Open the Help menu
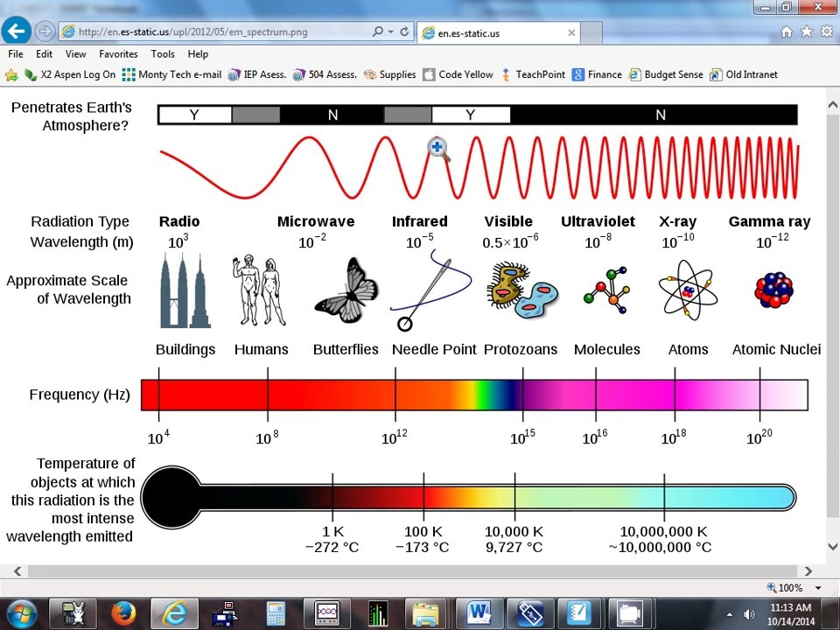Screen dimensions: 840x630 coord(198,54)
